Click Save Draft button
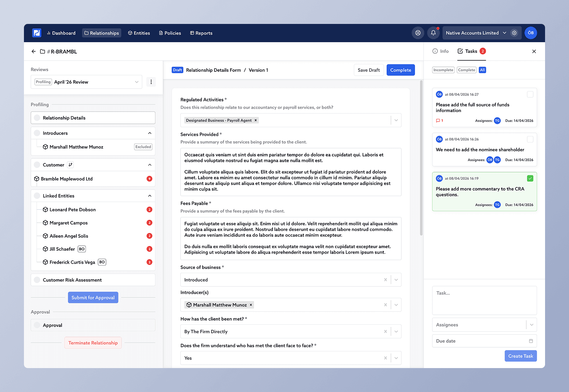569x392 pixels. [369, 70]
